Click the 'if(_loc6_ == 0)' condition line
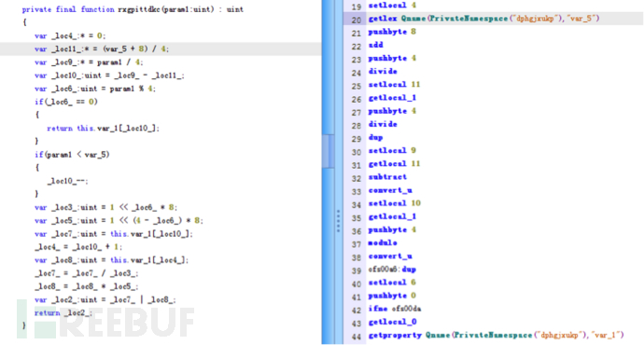 click(66, 102)
